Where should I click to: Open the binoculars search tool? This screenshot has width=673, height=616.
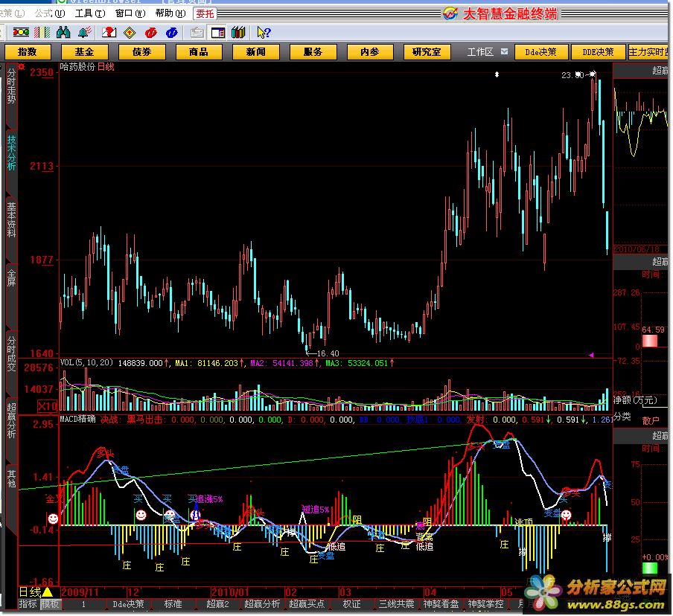63,32
